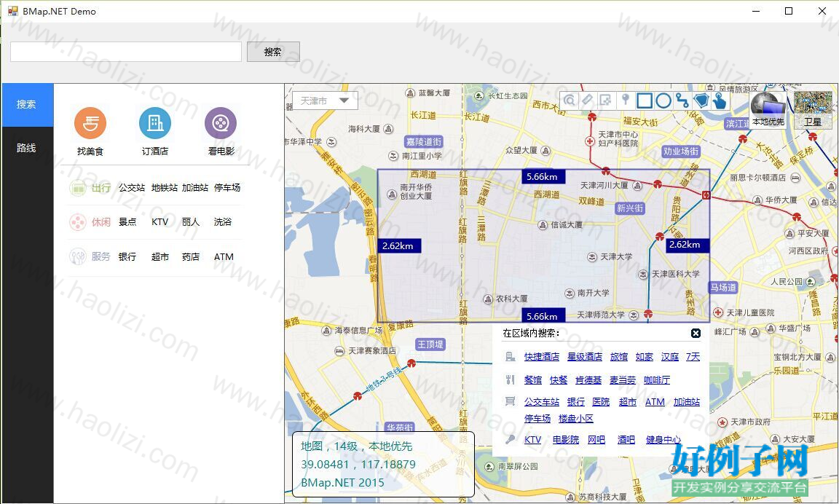
Task: Select the box zoom-in tool
Action: point(606,100)
